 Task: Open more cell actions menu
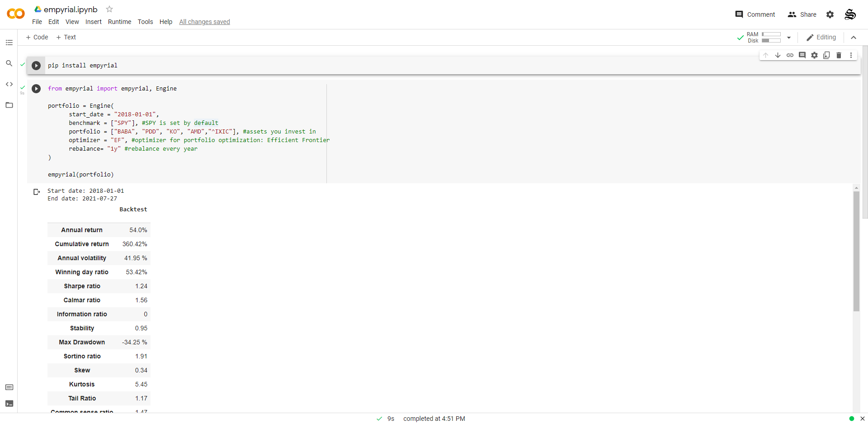point(851,55)
